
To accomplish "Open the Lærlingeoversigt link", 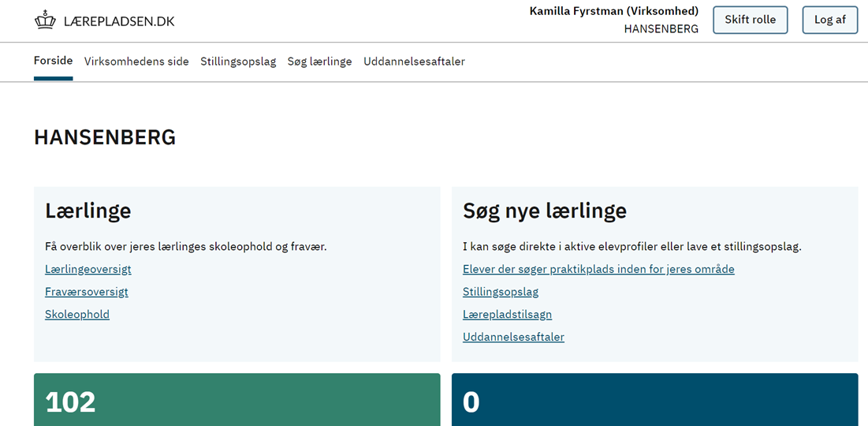I will 88,269.
